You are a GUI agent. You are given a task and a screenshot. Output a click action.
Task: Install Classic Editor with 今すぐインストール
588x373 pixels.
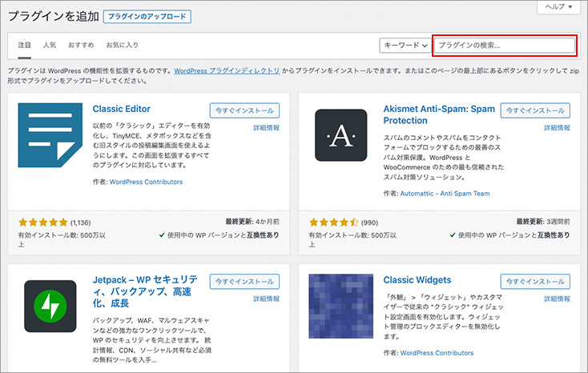click(244, 110)
